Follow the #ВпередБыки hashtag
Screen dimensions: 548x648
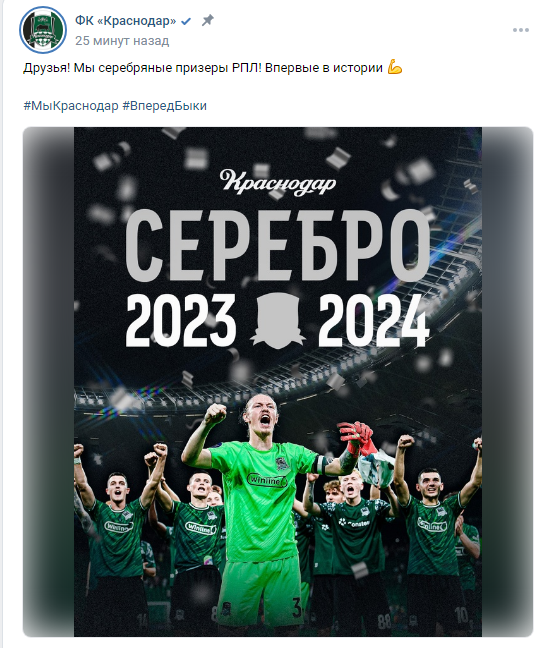pos(164,106)
